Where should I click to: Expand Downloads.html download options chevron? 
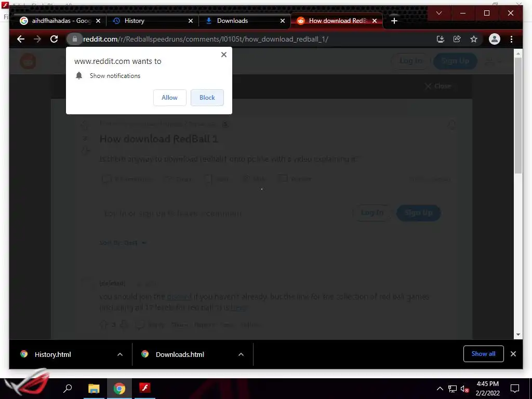click(x=241, y=354)
